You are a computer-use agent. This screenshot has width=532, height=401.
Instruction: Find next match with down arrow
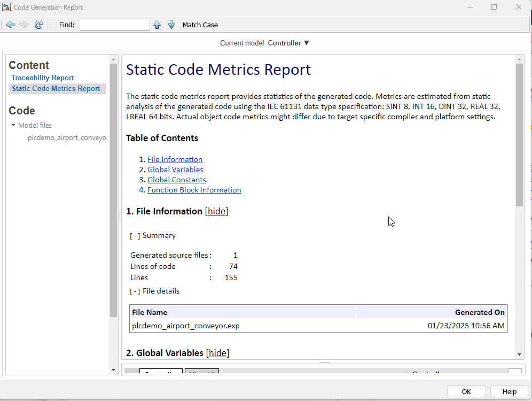click(x=171, y=25)
